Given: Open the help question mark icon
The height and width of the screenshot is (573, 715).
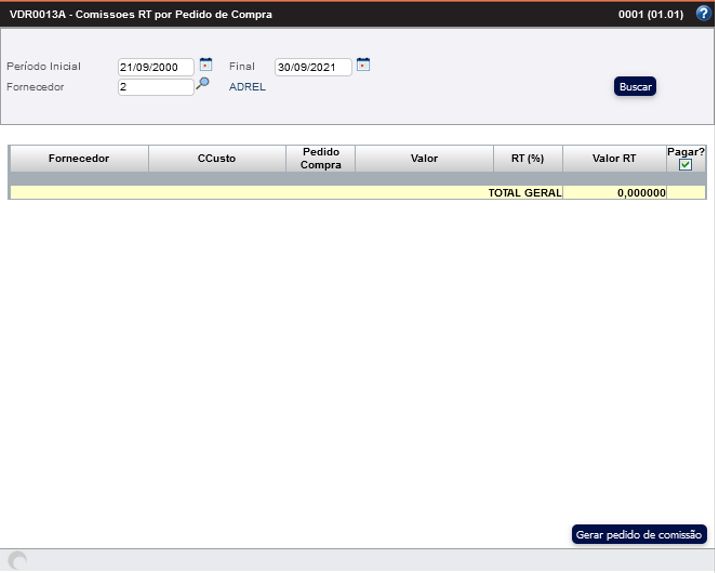Looking at the screenshot, I should (x=702, y=14).
